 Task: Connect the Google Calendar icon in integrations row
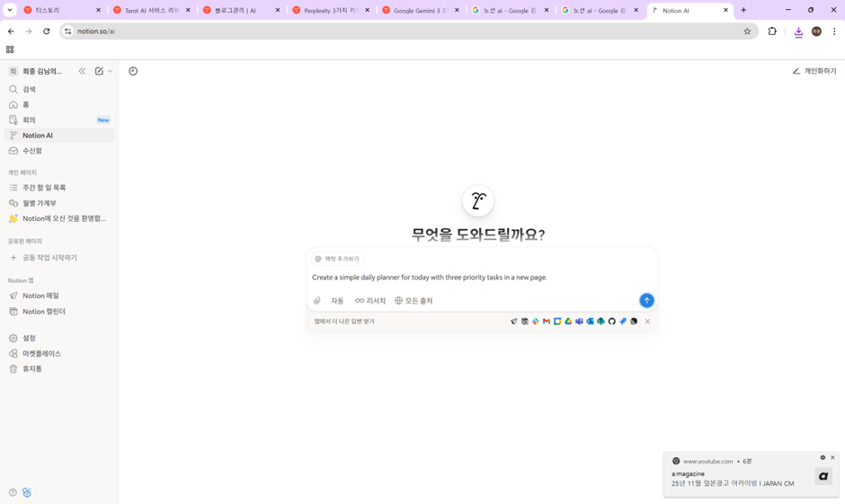[557, 322]
